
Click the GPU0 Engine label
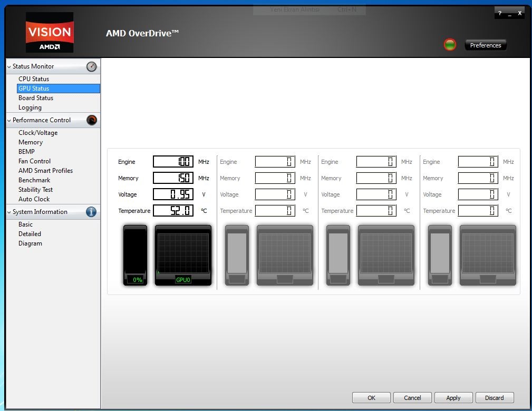tap(127, 162)
